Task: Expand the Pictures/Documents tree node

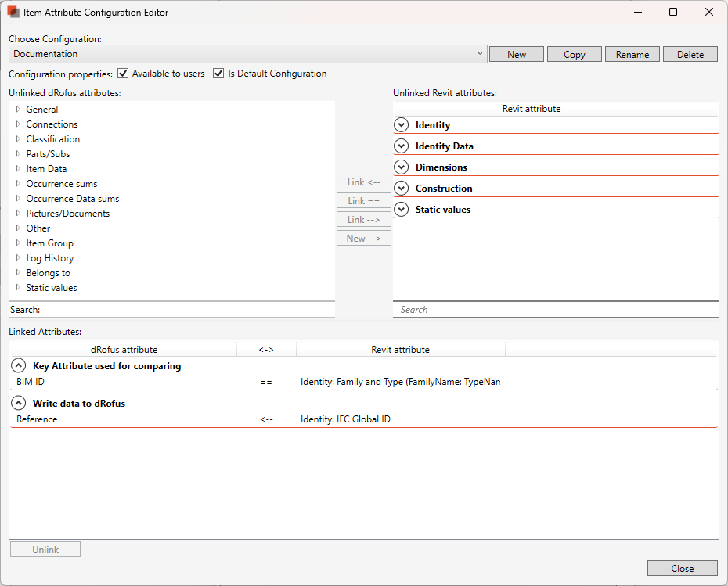Action: pyautogui.click(x=18, y=214)
